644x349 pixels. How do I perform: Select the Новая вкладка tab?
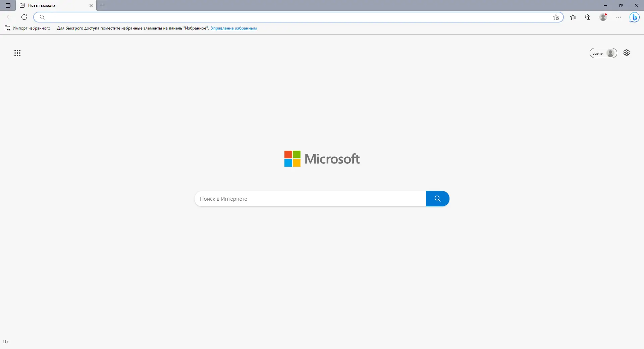[x=56, y=5]
